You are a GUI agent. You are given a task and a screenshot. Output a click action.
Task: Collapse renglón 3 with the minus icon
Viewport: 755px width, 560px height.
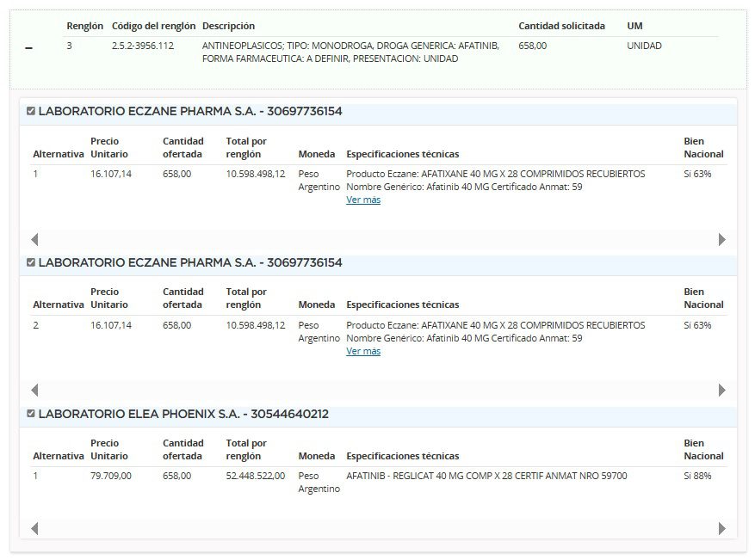[29, 49]
